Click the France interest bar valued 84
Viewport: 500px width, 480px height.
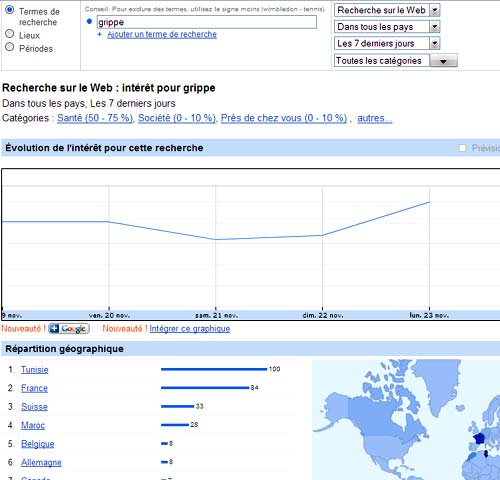pyautogui.click(x=205, y=388)
